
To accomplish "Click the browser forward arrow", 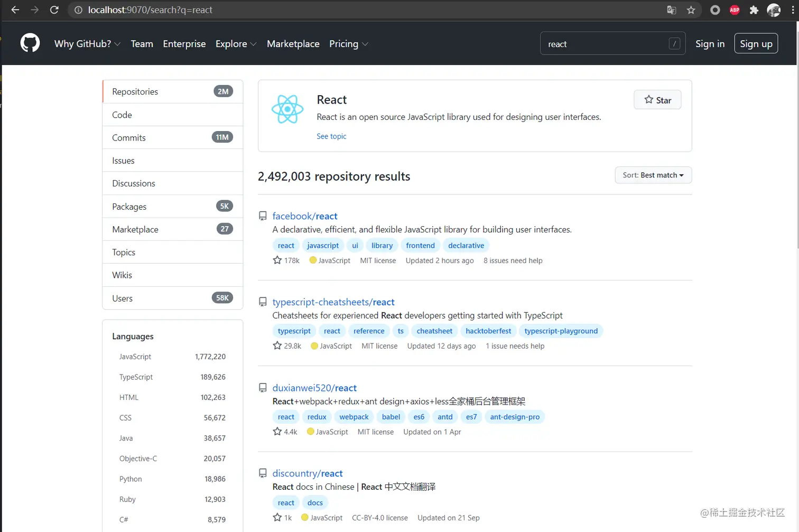I will (35, 10).
